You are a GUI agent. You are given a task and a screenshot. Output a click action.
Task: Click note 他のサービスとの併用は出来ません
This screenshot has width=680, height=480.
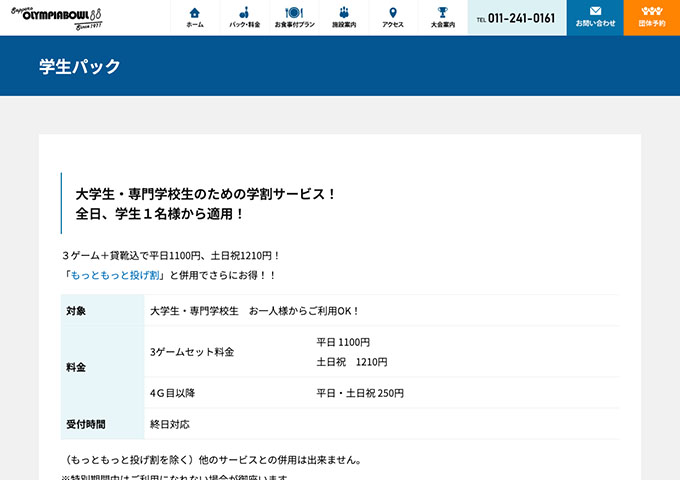click(281, 460)
